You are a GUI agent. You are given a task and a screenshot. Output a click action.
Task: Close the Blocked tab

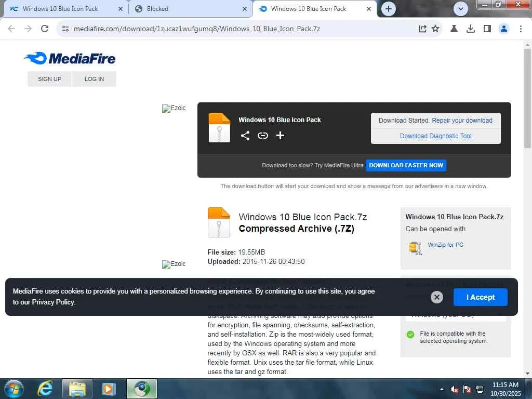coord(245,9)
